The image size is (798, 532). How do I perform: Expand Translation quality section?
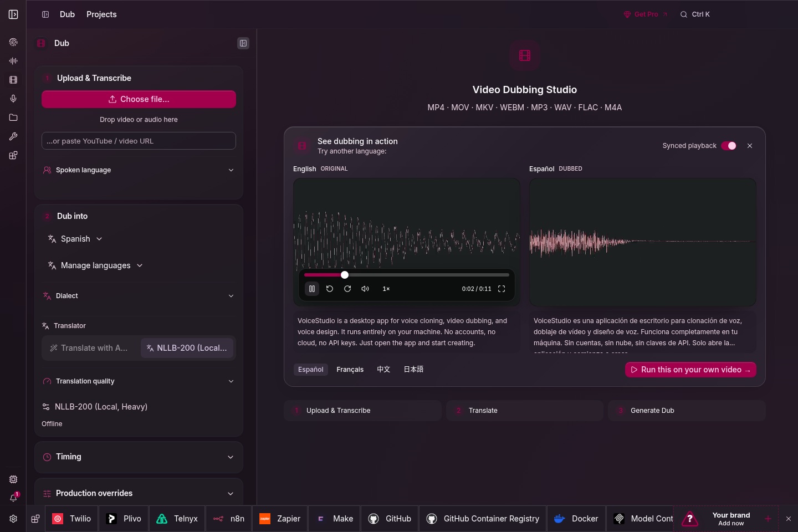point(139,381)
